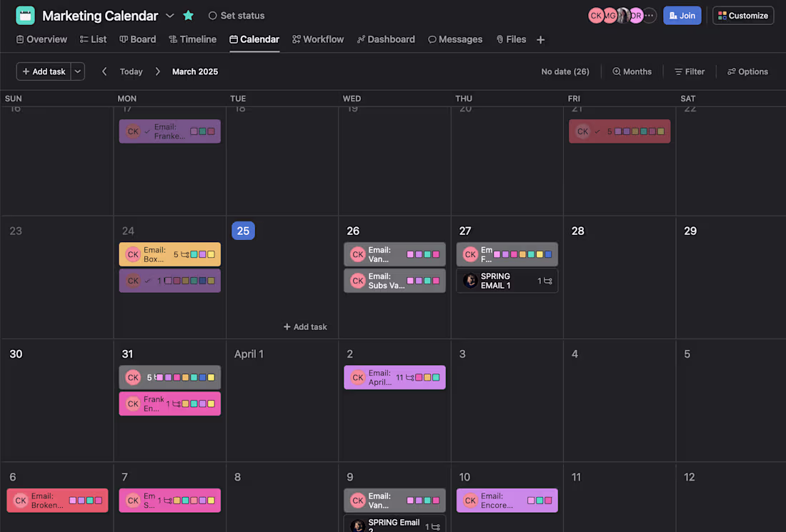Toggle the completion check on March 21 red task
Screen dimensions: 786x532
coord(597,131)
